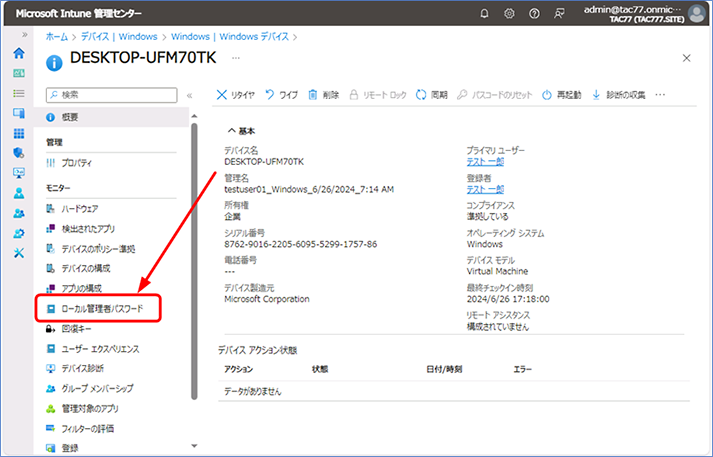Open primary user テスト 一郎 link
This screenshot has width=713, height=457.
point(485,162)
